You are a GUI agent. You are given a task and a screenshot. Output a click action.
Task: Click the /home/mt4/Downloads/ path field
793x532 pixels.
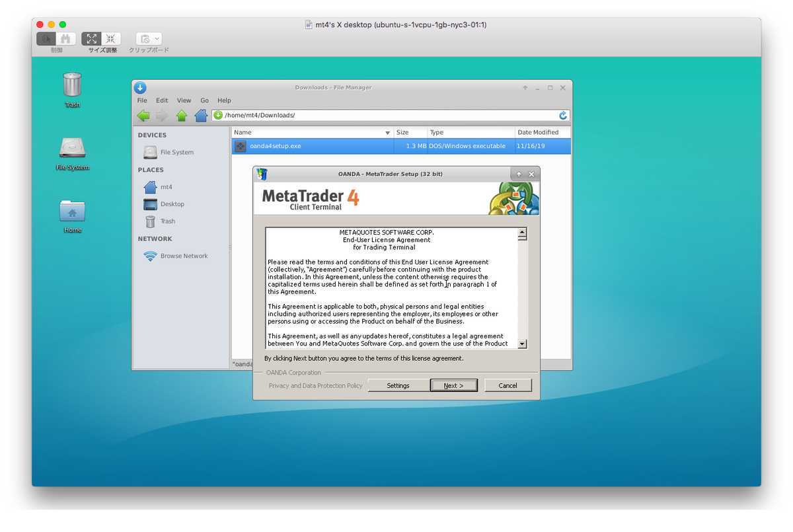(x=390, y=115)
